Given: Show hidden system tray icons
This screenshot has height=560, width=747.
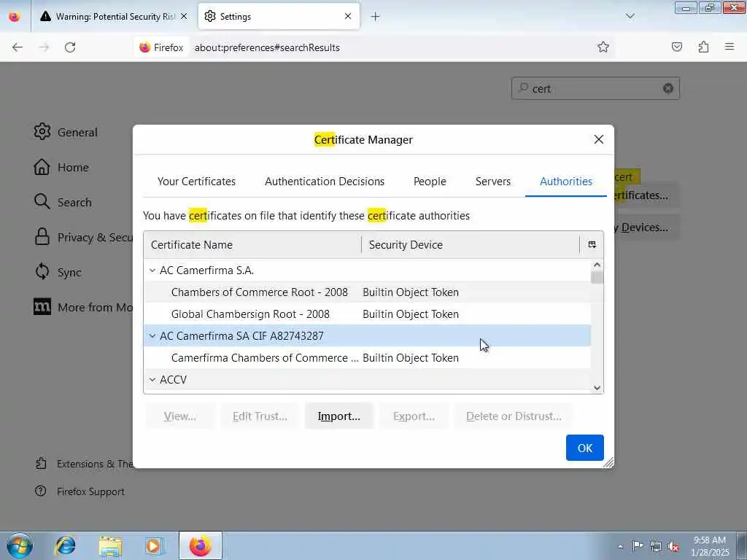Looking at the screenshot, I should click(x=620, y=546).
